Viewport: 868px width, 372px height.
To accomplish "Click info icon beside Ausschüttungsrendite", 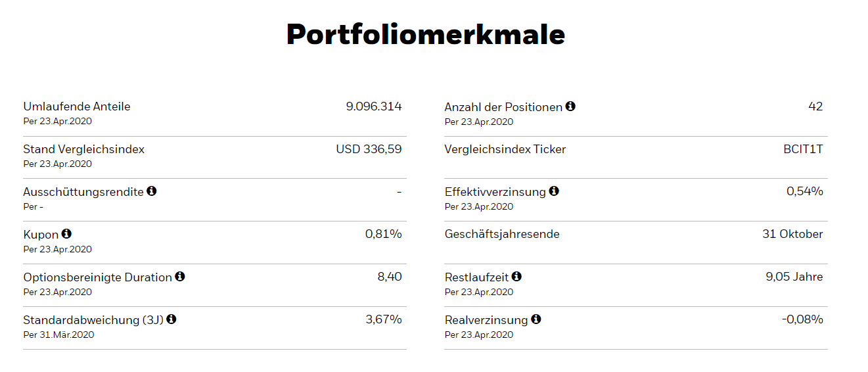I will coord(152,191).
